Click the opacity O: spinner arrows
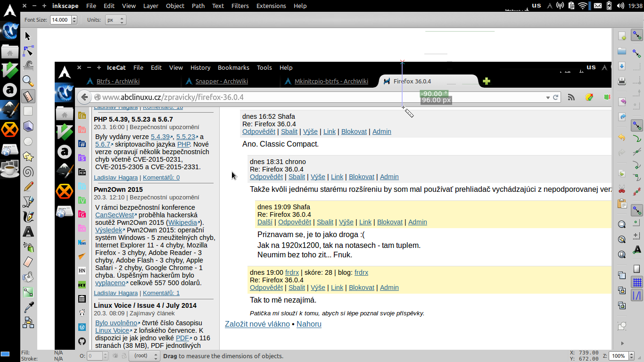 (106, 356)
